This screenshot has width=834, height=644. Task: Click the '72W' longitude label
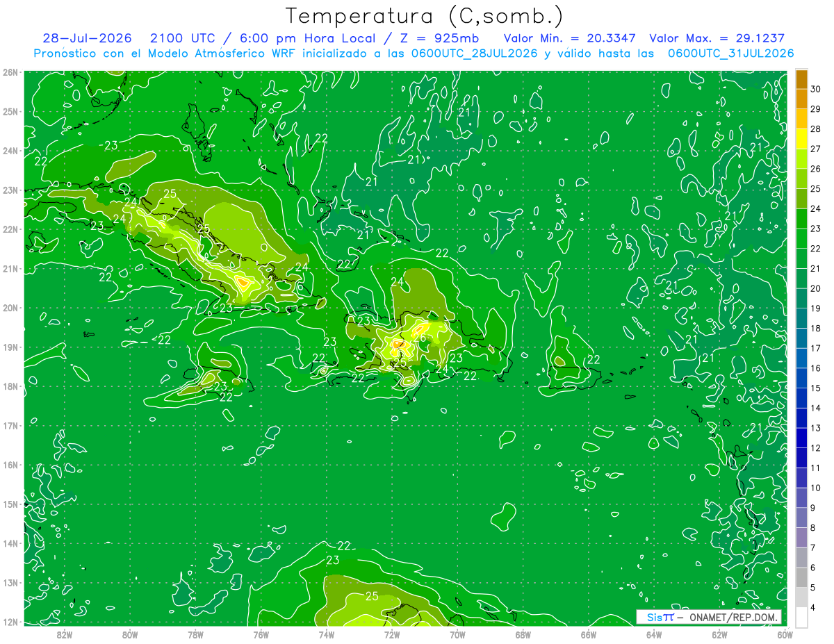[x=392, y=634]
